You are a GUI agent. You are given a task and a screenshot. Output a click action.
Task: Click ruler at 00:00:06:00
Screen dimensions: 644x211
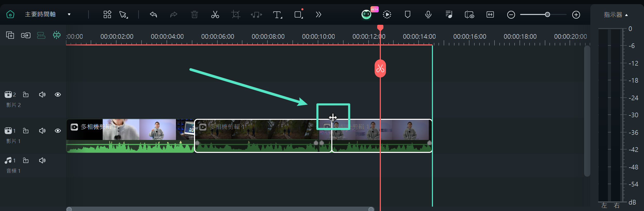pos(218,36)
